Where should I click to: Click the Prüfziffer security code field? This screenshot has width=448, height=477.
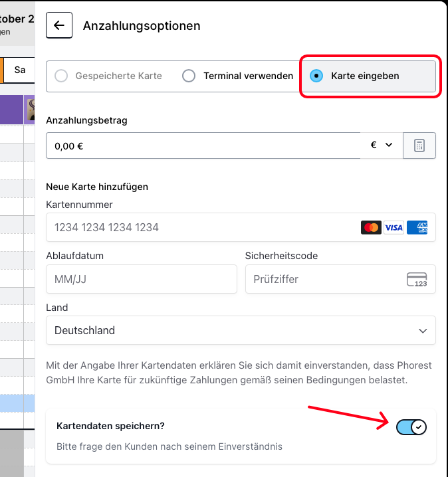pos(326,279)
